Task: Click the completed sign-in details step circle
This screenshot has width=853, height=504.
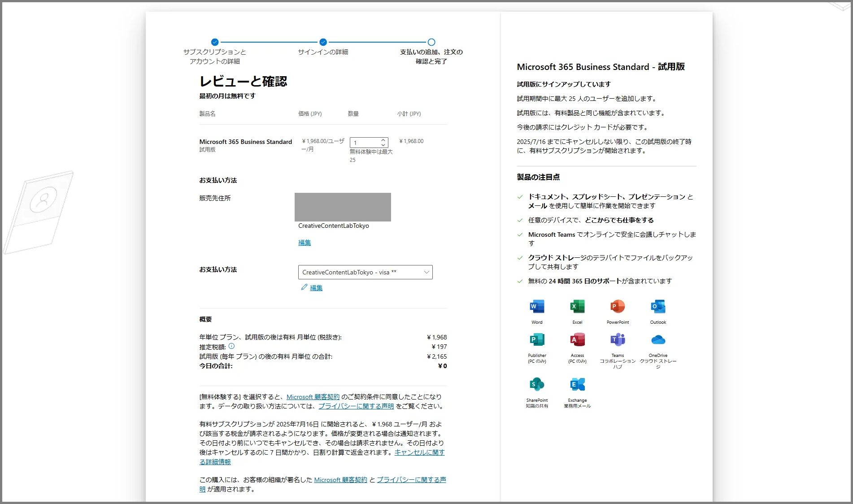Action: click(323, 42)
